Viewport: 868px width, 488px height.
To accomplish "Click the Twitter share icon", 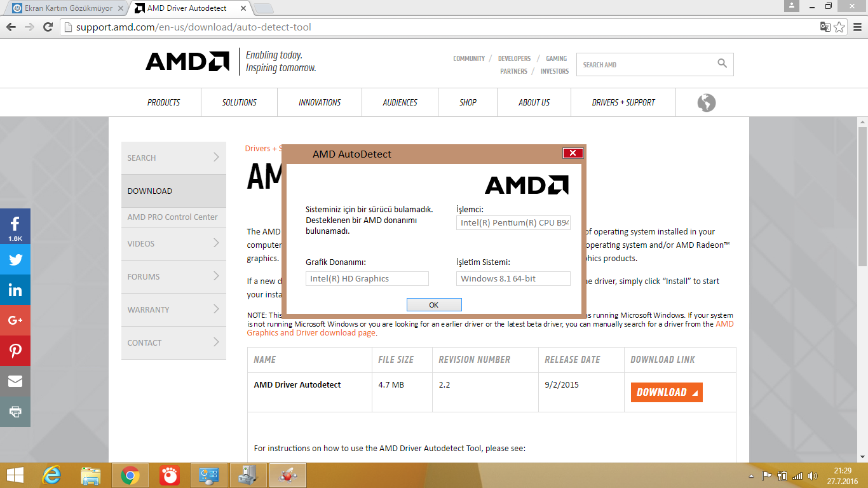I will [x=15, y=259].
